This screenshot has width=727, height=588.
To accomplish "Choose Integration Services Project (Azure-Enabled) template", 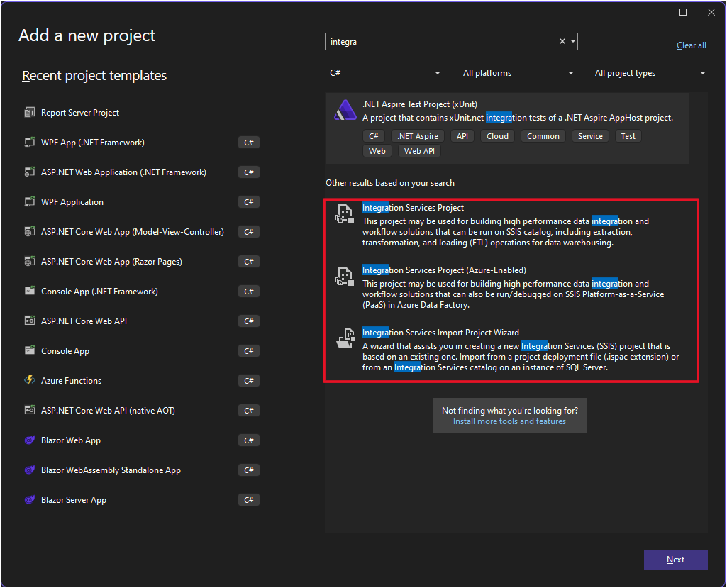I will click(x=444, y=270).
